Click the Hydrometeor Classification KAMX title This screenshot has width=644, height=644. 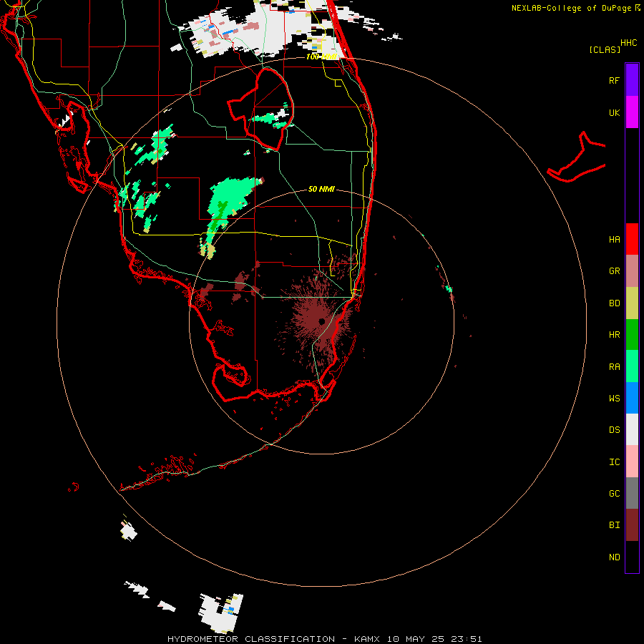(324, 639)
